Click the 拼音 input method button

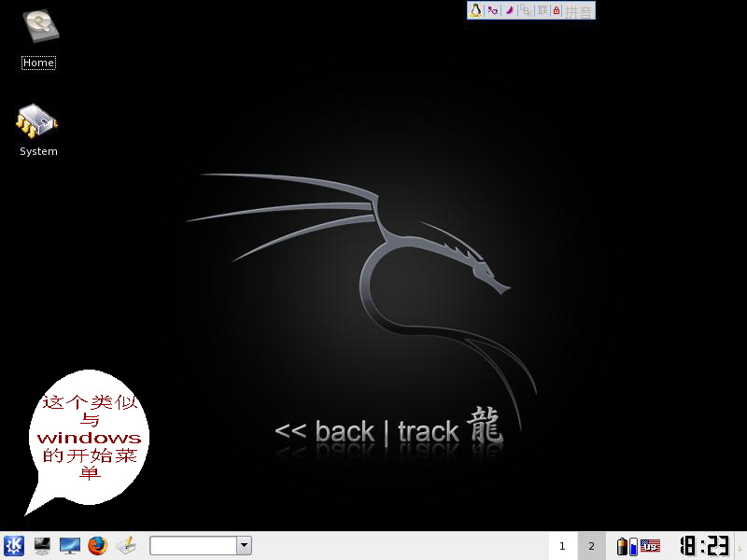click(579, 10)
